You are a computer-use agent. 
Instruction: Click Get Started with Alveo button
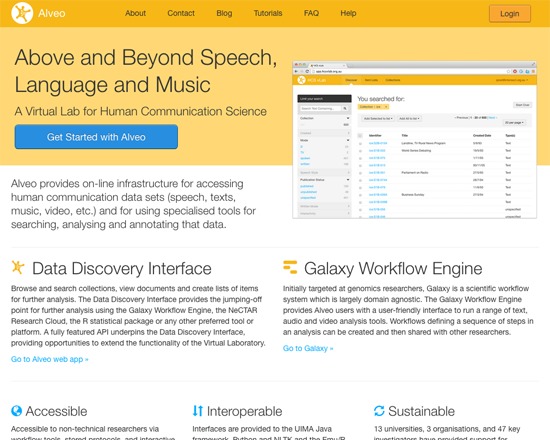click(x=96, y=137)
